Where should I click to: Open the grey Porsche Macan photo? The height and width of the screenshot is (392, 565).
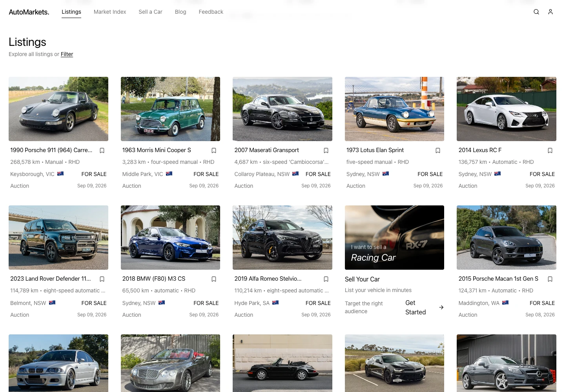tap(507, 238)
